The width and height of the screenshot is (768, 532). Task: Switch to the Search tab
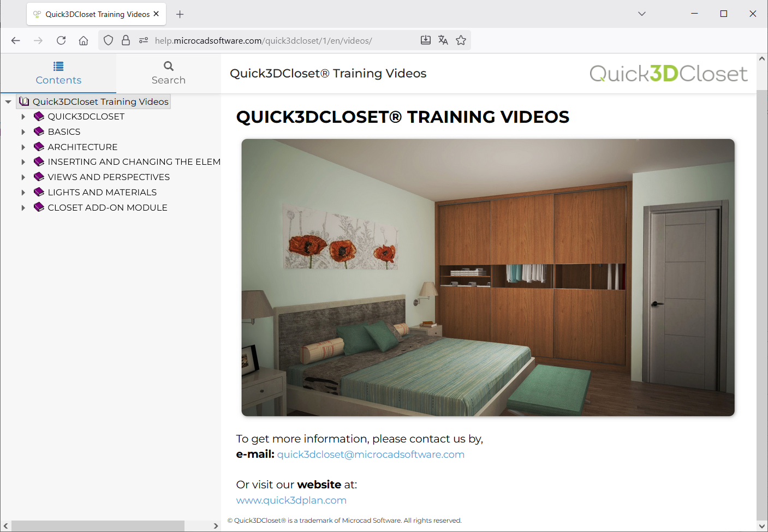click(x=168, y=73)
